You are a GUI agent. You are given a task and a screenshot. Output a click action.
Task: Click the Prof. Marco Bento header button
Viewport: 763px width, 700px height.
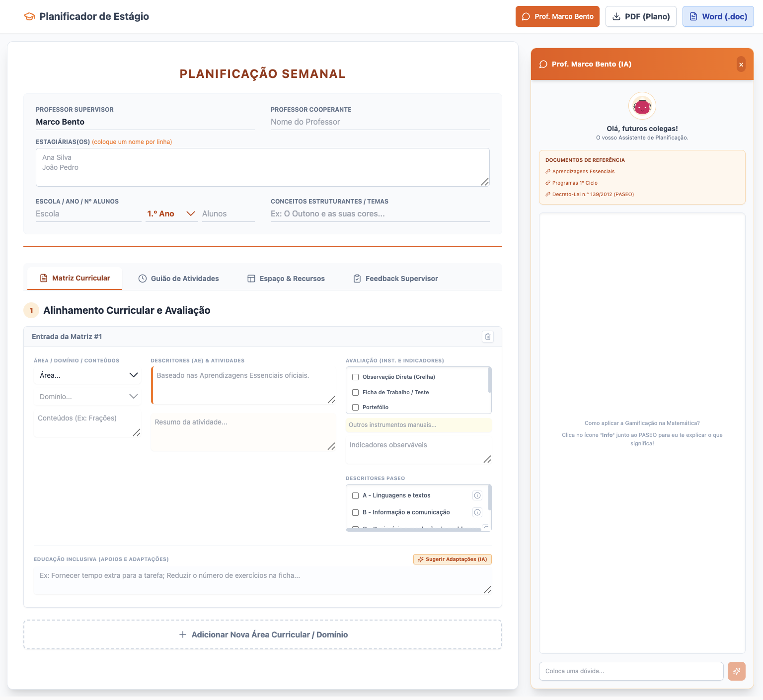(x=557, y=16)
